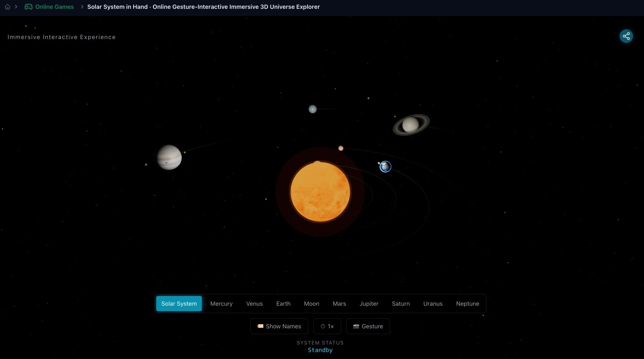Click the striped Jupiter planet model
The width and height of the screenshot is (644, 359).
(169, 157)
